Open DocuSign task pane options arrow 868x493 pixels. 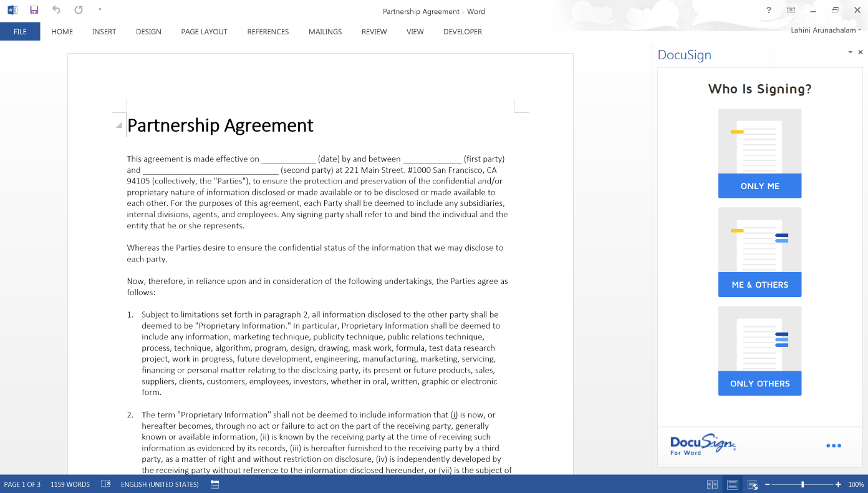850,52
